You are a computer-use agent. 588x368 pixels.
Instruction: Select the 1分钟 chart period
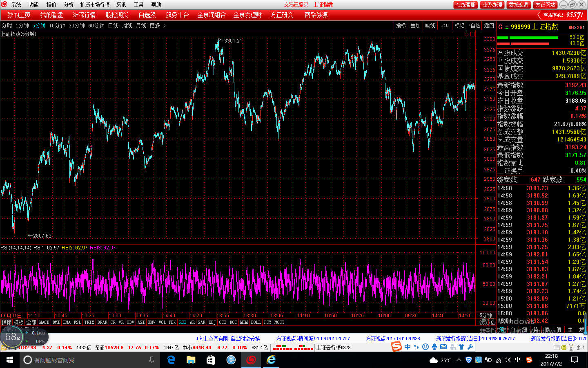pyautogui.click(x=22, y=25)
